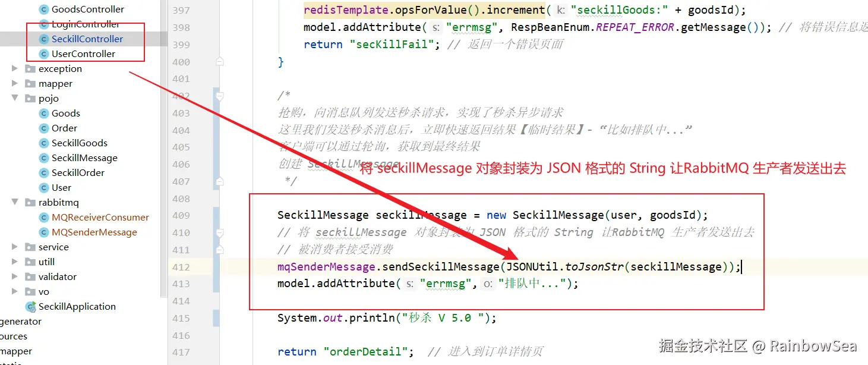Viewport: 868px width, 365px height.
Task: Open the SeckillController class icon
Action: click(43, 39)
